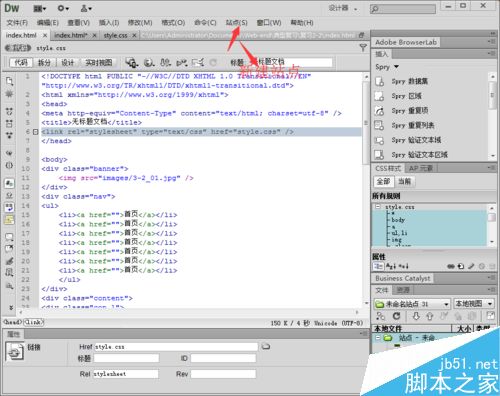500x396 pixels.
Task: Open the Site management icon in the title bar
Action: click(x=86, y=9)
